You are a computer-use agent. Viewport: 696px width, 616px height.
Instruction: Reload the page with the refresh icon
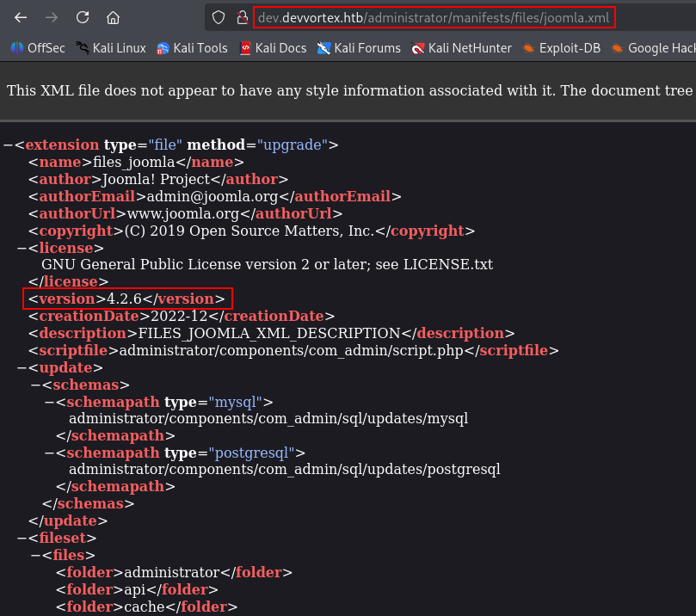(x=83, y=18)
